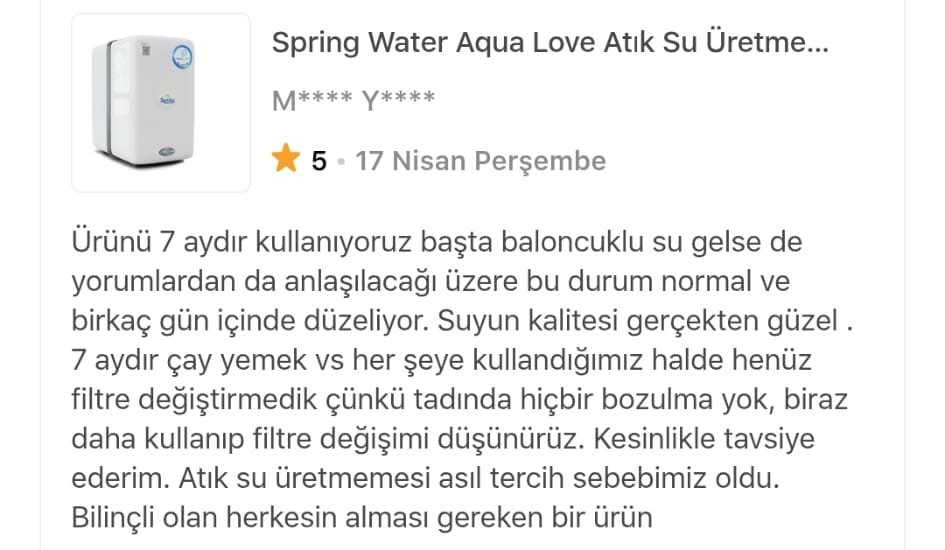Click the orange star rating icon

coord(285,158)
